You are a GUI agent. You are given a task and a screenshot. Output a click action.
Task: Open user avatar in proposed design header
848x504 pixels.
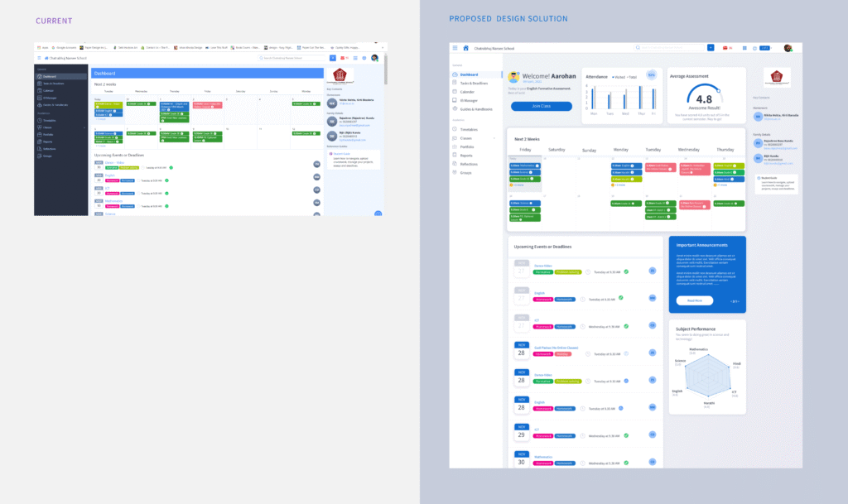click(788, 48)
